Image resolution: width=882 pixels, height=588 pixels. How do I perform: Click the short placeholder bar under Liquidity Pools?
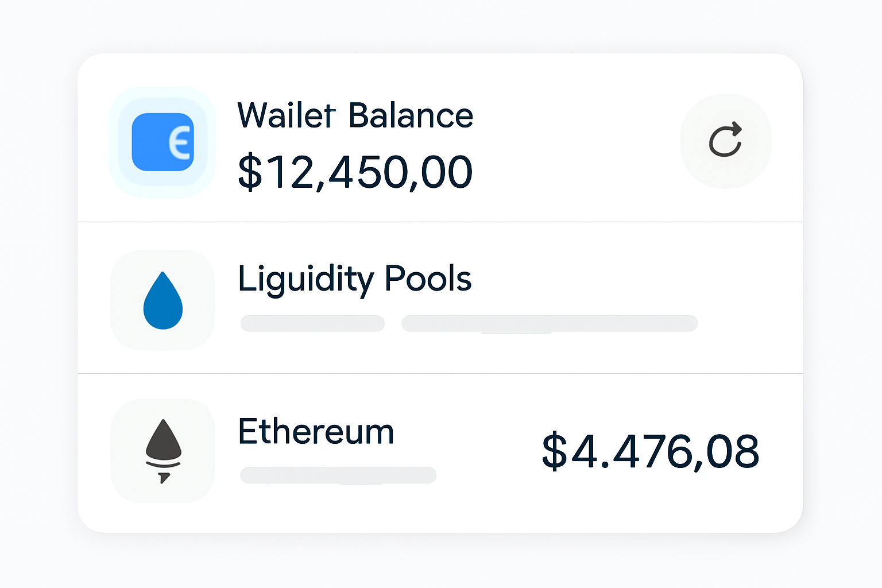click(312, 323)
